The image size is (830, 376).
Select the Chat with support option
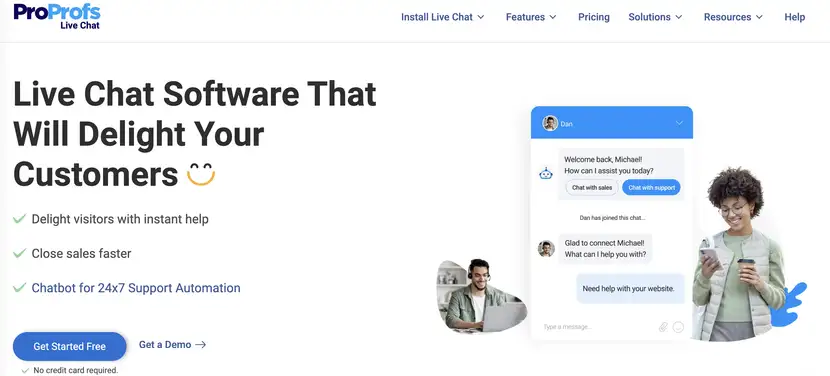click(x=651, y=187)
